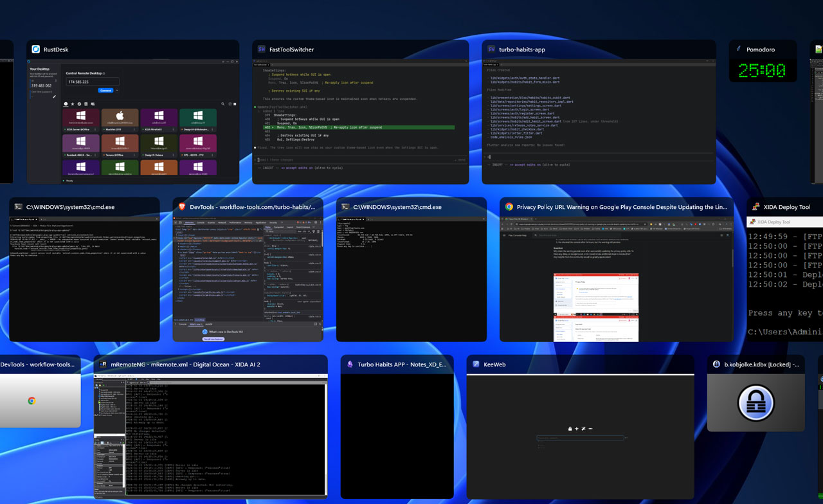Switch to the RustDesk window preview
823x504 pixels.
[132, 122]
